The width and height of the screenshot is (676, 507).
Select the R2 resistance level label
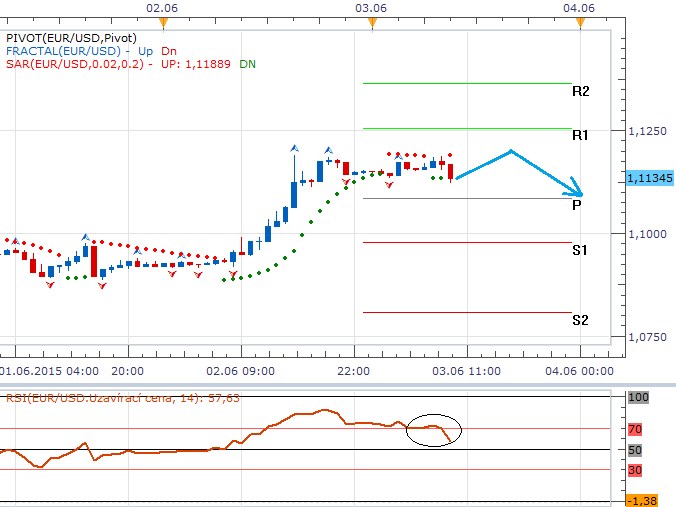pos(580,91)
